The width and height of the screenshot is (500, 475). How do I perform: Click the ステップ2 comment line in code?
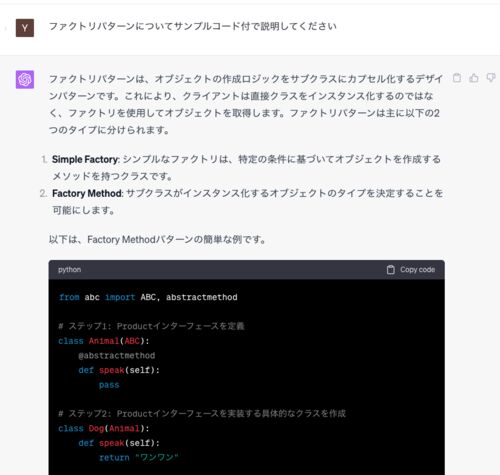tap(202, 414)
